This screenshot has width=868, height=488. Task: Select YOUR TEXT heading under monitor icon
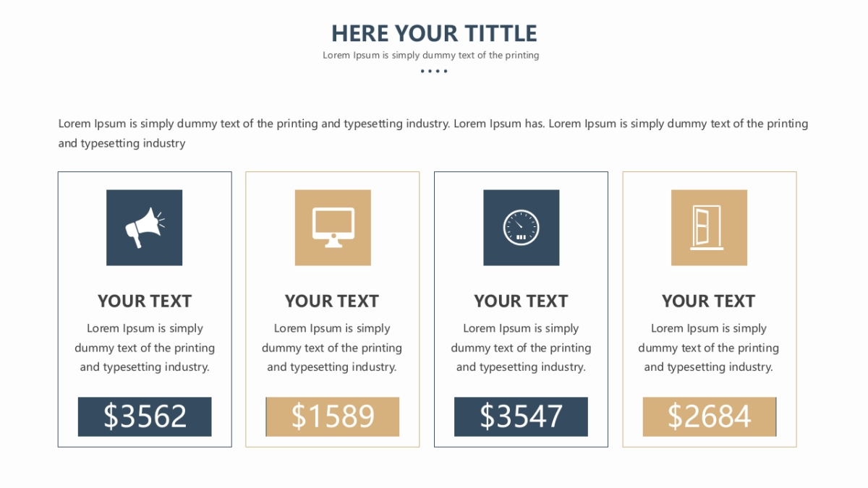pyautogui.click(x=332, y=301)
